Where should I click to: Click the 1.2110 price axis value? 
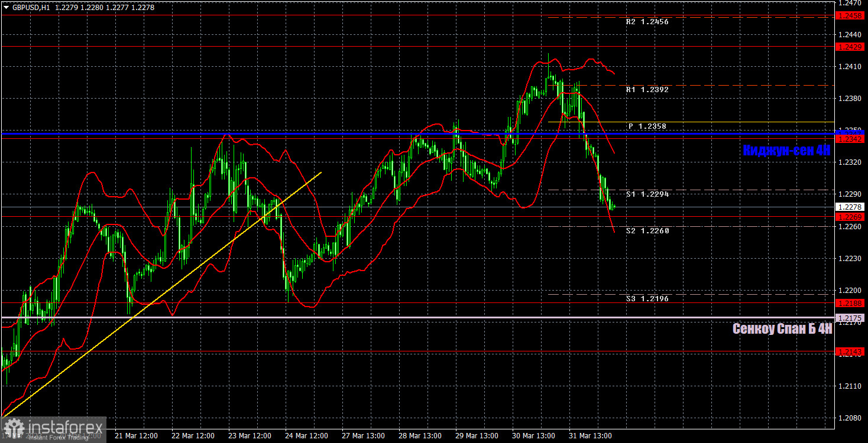point(850,386)
